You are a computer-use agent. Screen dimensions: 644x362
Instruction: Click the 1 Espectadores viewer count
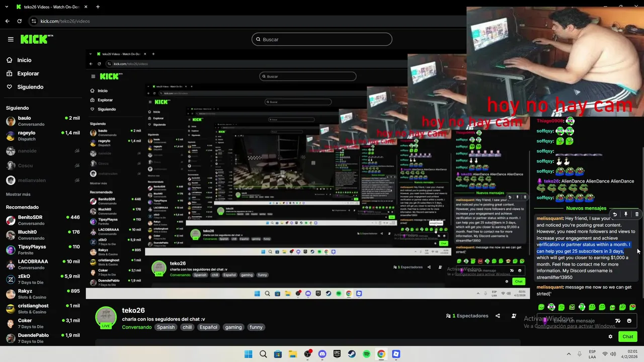pyautogui.click(x=467, y=316)
